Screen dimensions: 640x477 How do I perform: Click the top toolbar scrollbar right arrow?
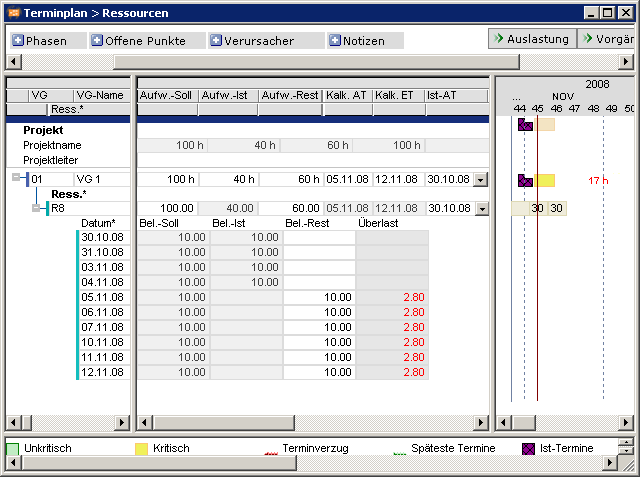pos(626,62)
